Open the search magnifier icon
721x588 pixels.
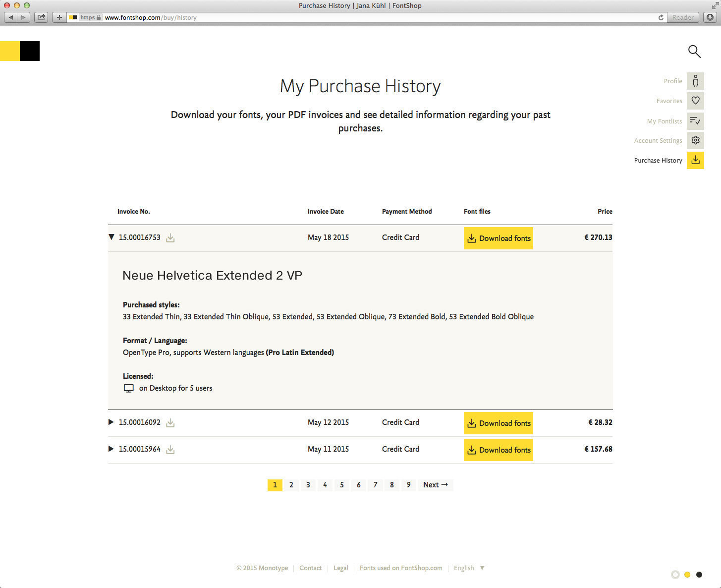click(694, 51)
